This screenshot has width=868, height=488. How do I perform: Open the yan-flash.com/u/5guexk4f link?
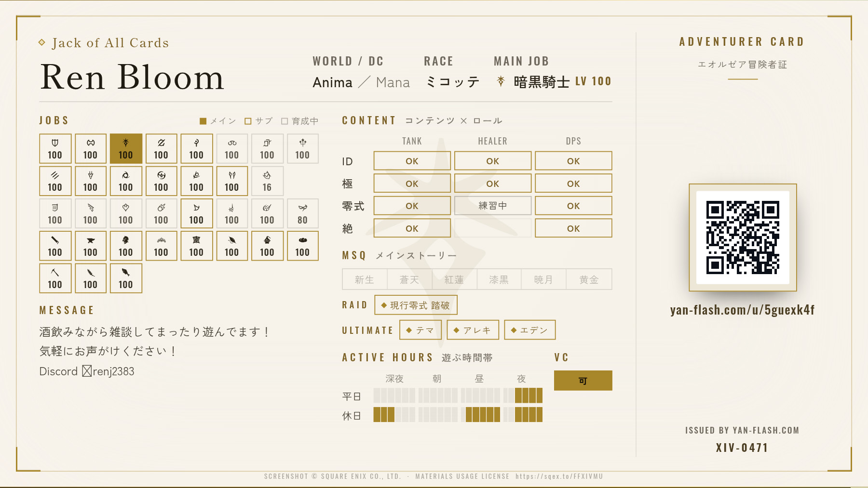pyautogui.click(x=743, y=310)
